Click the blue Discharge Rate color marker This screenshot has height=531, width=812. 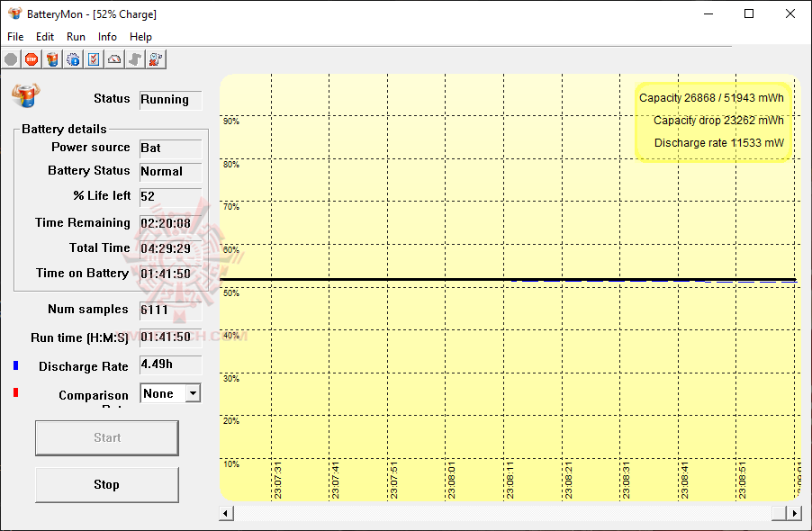point(15,365)
